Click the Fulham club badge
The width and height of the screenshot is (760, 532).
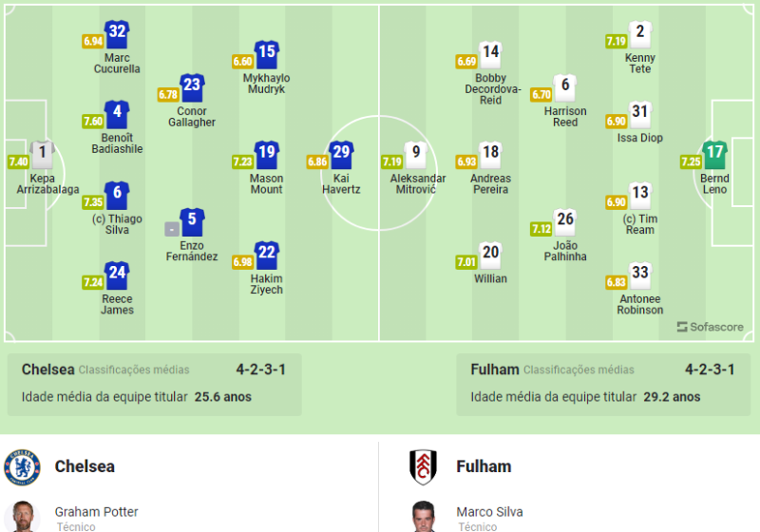point(424,466)
